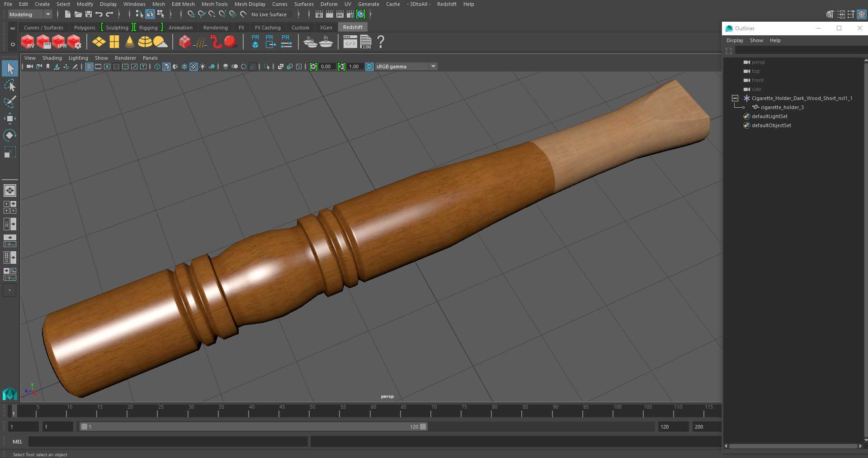Click MEL script language button

(17, 442)
